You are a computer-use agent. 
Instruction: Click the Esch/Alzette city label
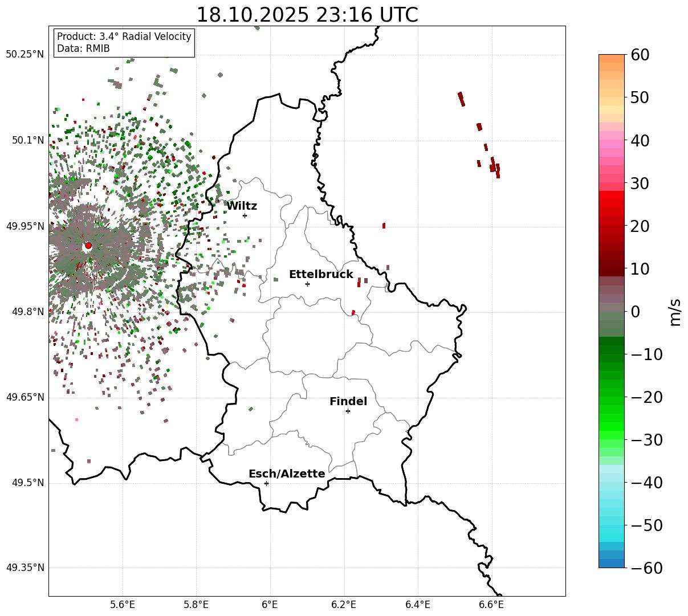click(287, 474)
